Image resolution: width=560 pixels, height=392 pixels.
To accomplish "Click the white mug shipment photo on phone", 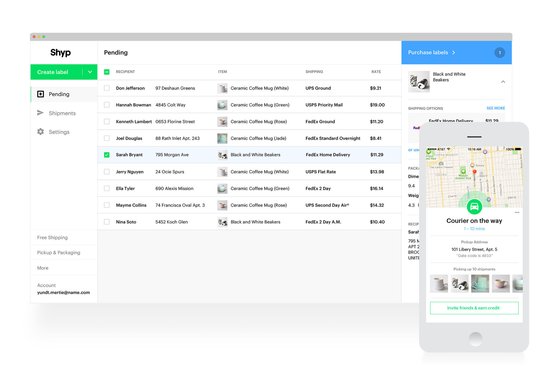I will [x=439, y=283].
